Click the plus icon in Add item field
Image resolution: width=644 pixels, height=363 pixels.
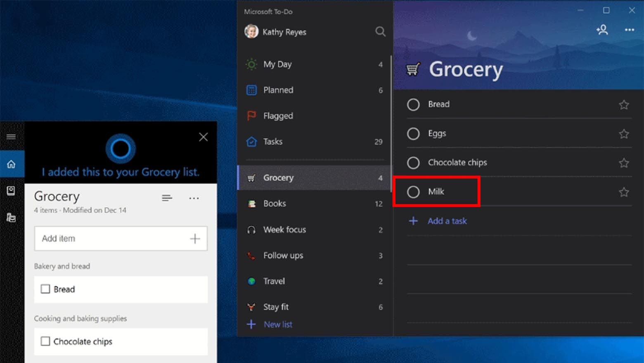(195, 238)
